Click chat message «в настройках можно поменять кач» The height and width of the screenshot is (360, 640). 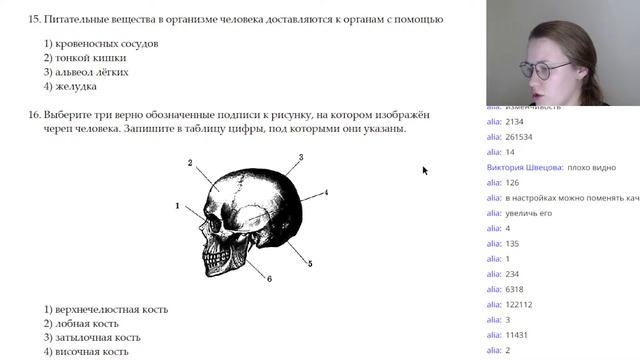(573, 198)
